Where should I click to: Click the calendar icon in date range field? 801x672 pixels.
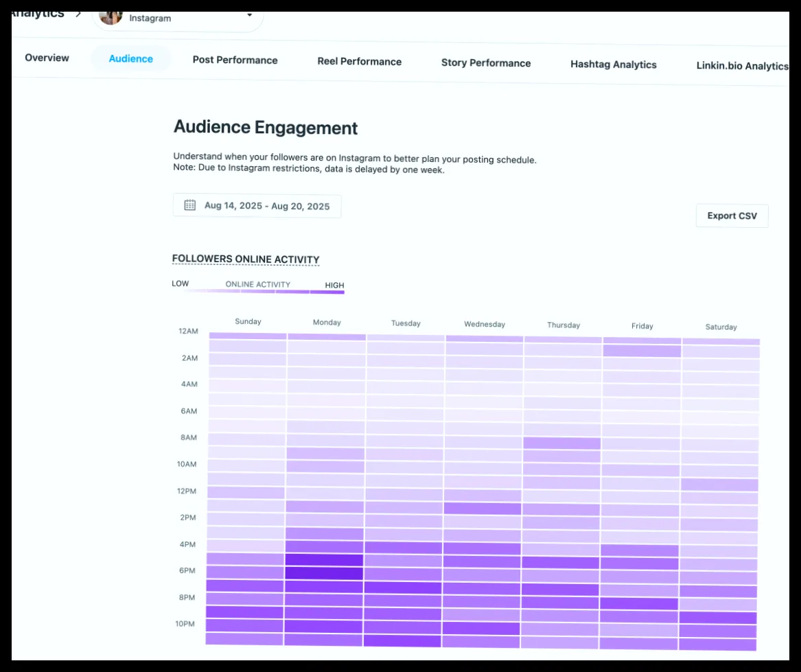pos(189,205)
